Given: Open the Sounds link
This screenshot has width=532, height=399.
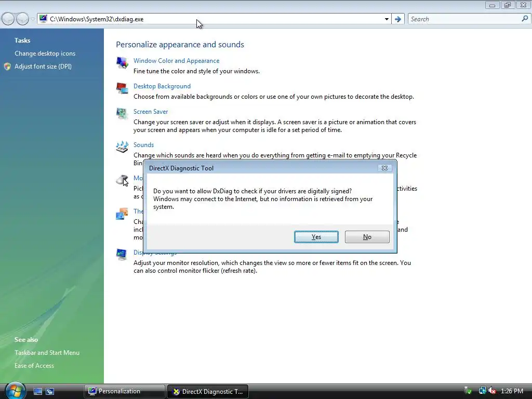Looking at the screenshot, I should (x=143, y=145).
